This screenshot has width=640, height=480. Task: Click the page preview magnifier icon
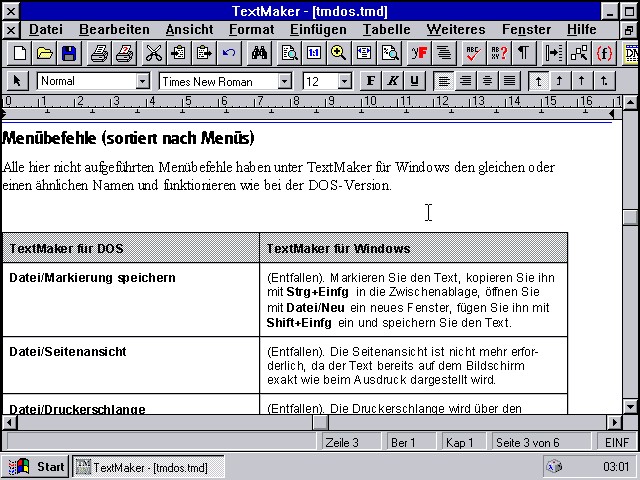(x=289, y=53)
